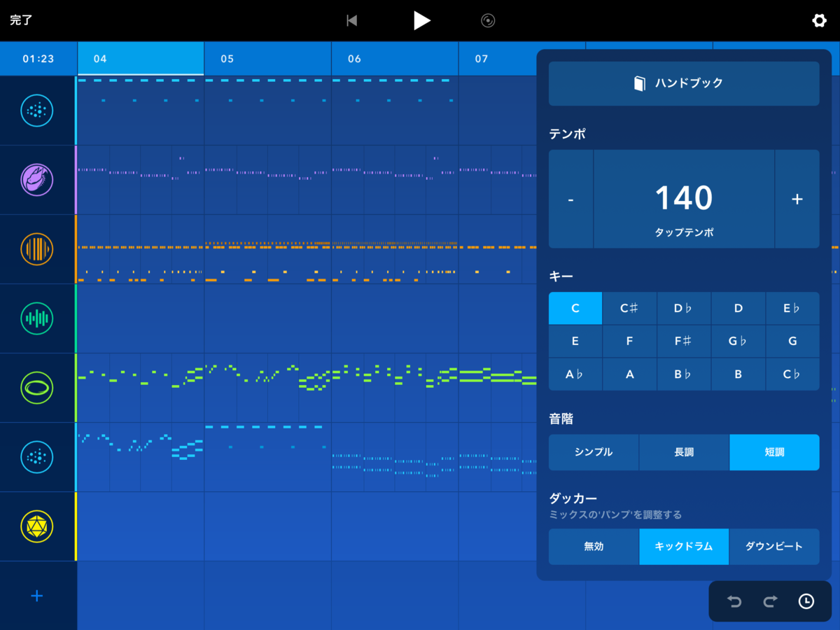Set ducker to キックドラム

click(684, 547)
